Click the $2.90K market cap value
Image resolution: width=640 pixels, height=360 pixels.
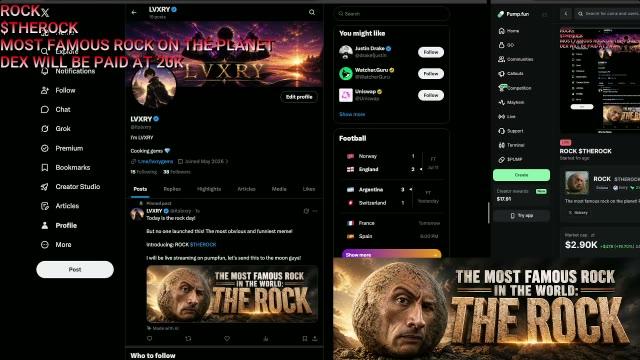pos(581,245)
